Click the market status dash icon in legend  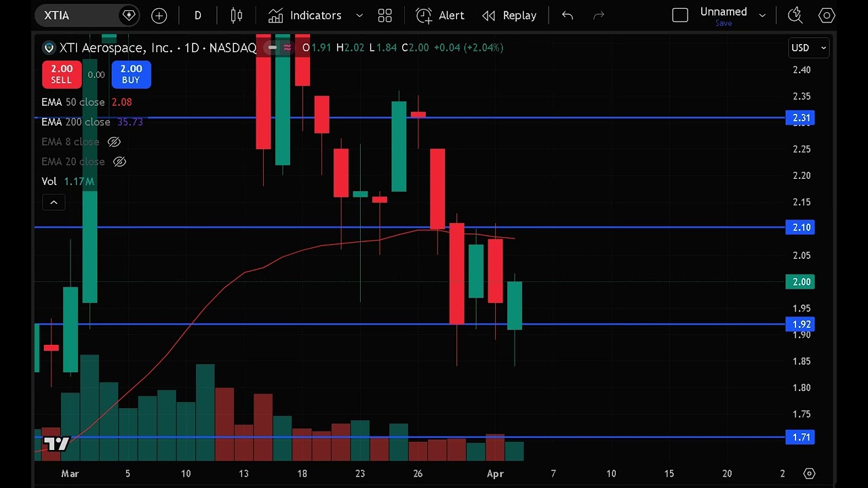pos(273,47)
